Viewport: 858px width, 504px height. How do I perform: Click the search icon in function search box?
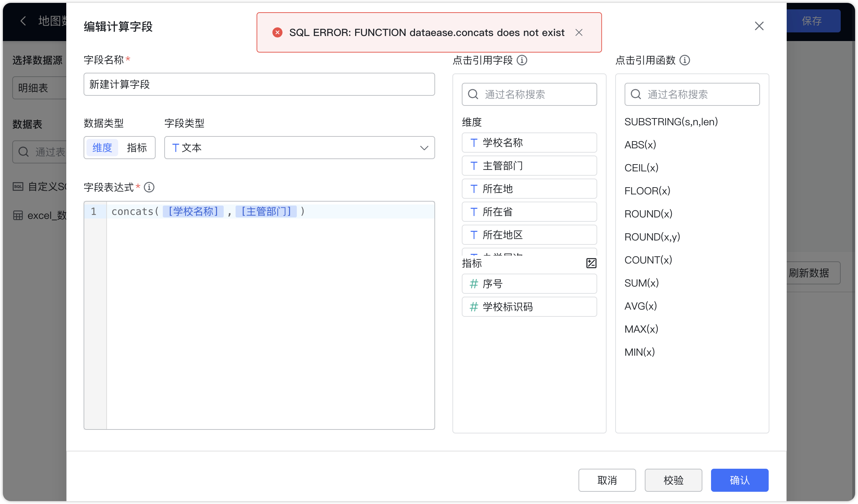(636, 94)
